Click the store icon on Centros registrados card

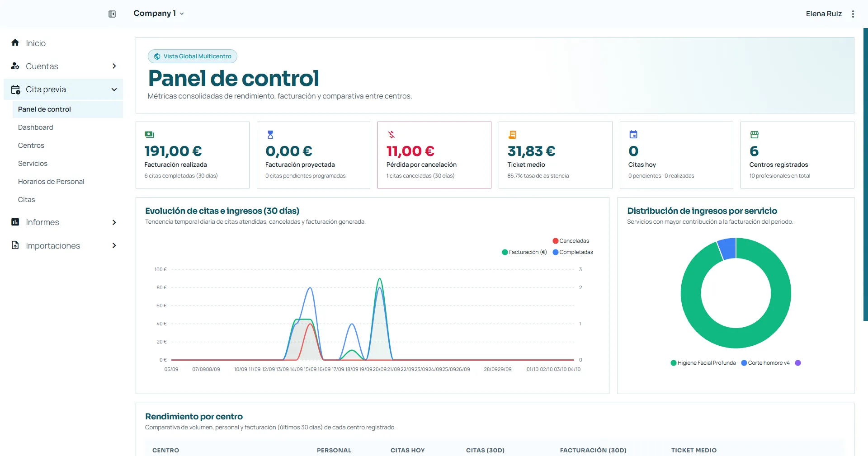[x=755, y=135]
